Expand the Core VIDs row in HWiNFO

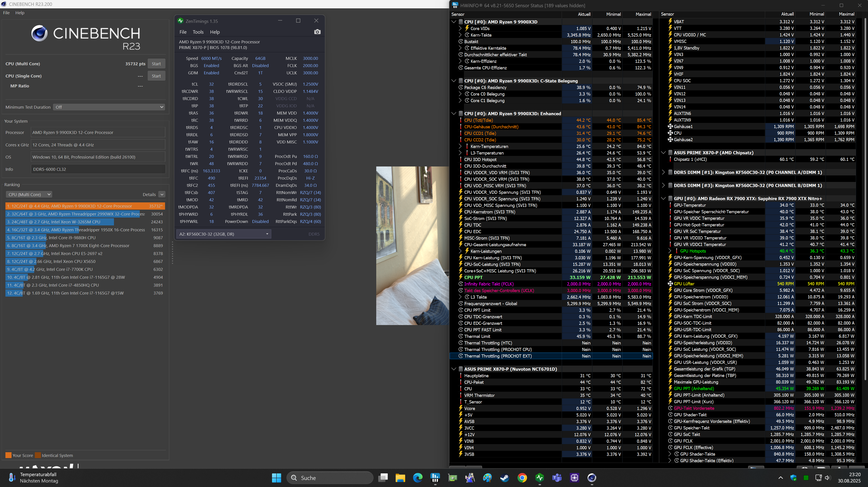coord(460,28)
